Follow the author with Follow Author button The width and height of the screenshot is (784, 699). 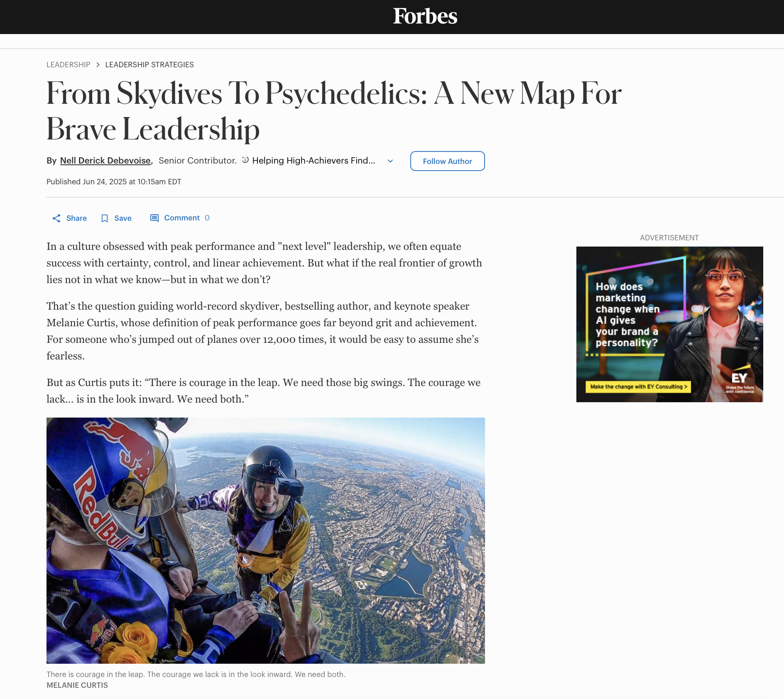pos(447,161)
